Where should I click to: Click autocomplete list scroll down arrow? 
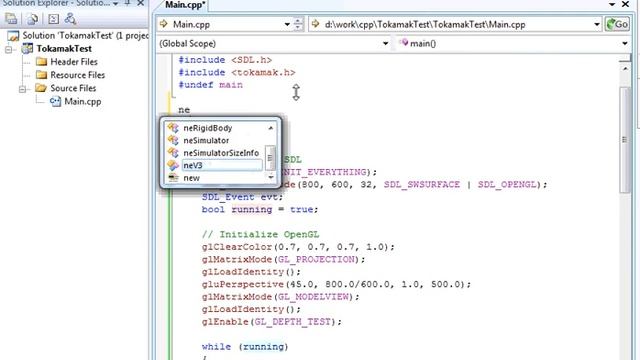point(271,177)
